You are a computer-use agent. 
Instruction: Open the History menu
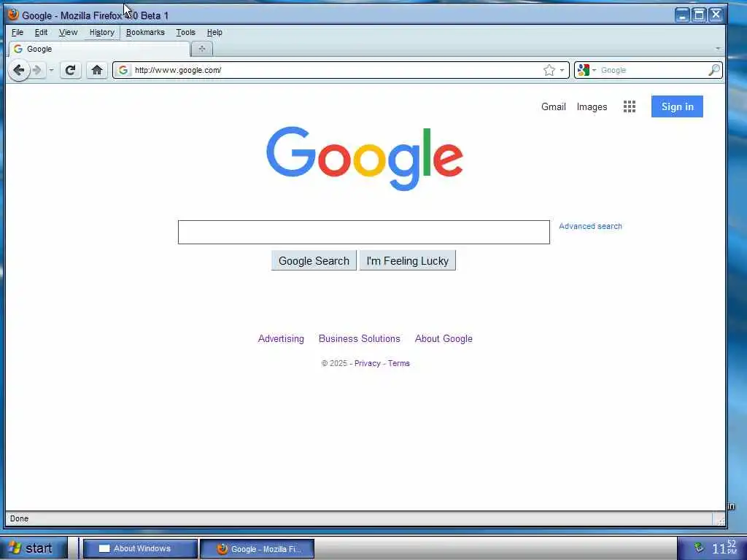click(x=102, y=32)
